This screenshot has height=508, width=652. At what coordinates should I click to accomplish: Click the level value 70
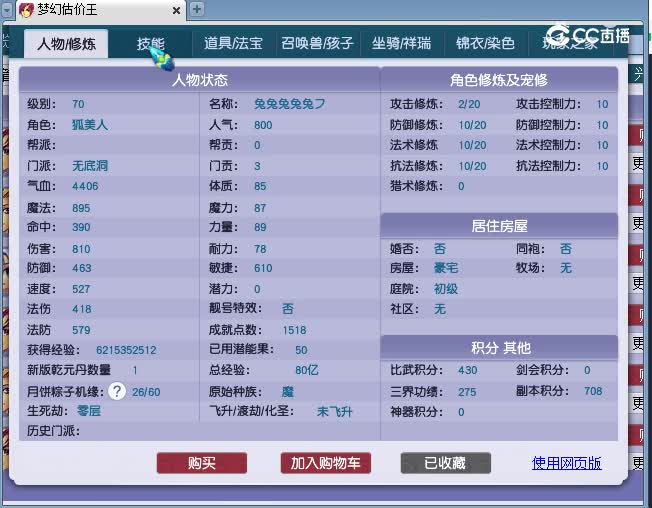pos(78,104)
